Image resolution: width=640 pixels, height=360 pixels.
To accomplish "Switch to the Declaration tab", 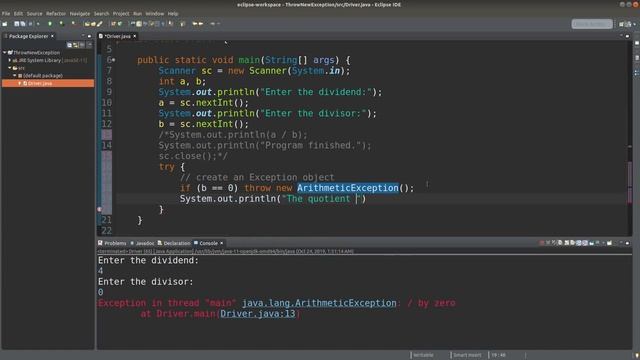I will [174, 243].
